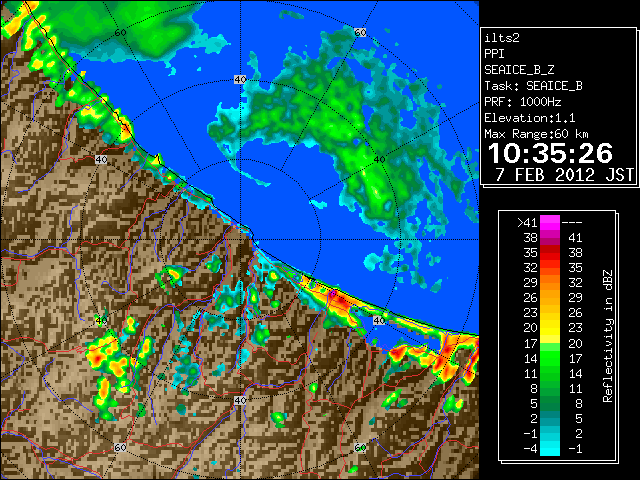The height and width of the screenshot is (480, 640).
Task: Click the "Reflectivity in dBZ" legend title
Action: [608, 336]
